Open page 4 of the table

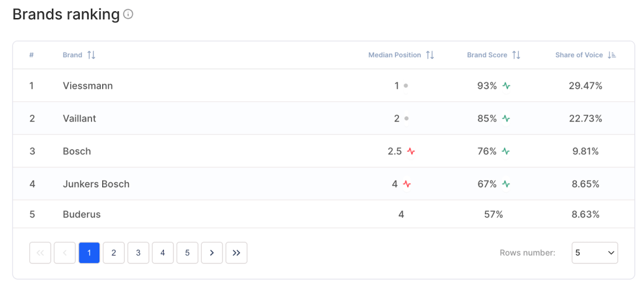(x=163, y=253)
